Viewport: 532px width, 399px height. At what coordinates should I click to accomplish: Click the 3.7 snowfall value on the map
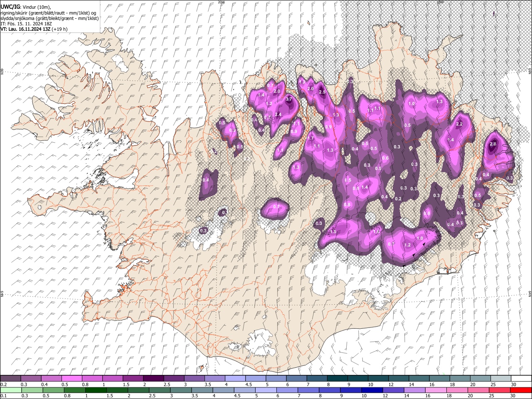(x=289, y=99)
